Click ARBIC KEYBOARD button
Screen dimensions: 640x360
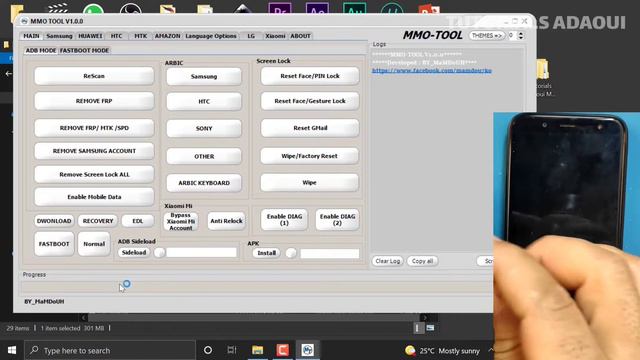click(204, 183)
